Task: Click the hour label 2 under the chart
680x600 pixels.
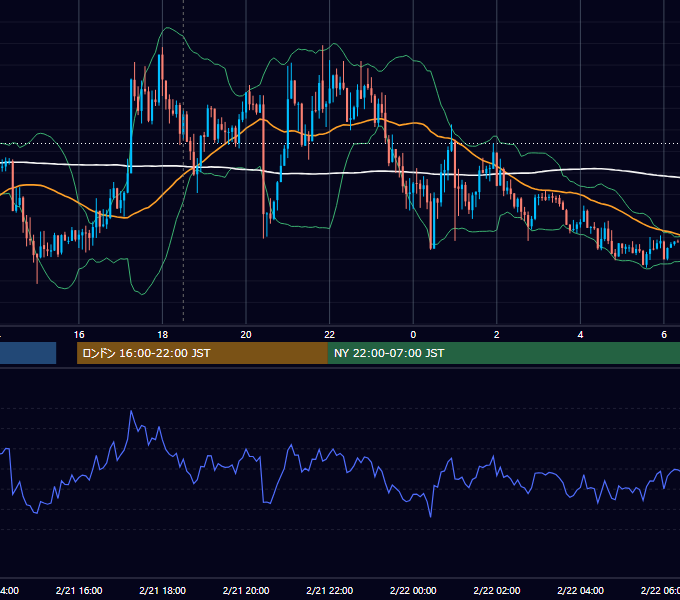Action: [x=497, y=335]
